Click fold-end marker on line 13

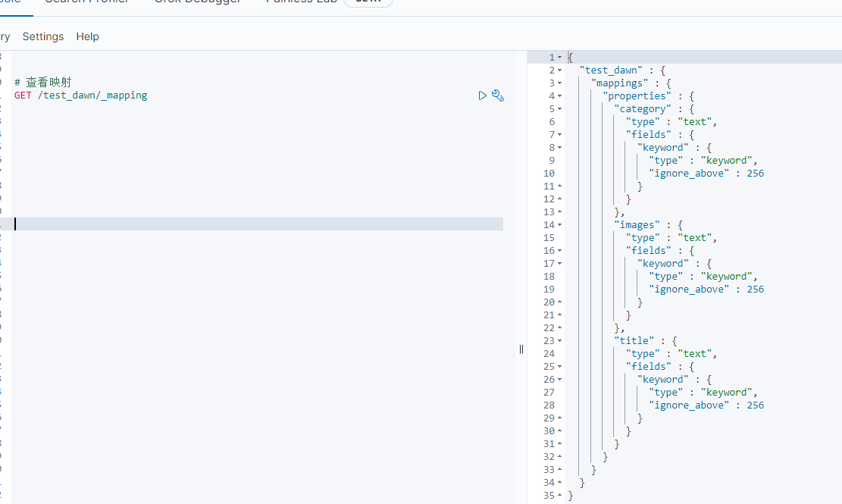[559, 212]
